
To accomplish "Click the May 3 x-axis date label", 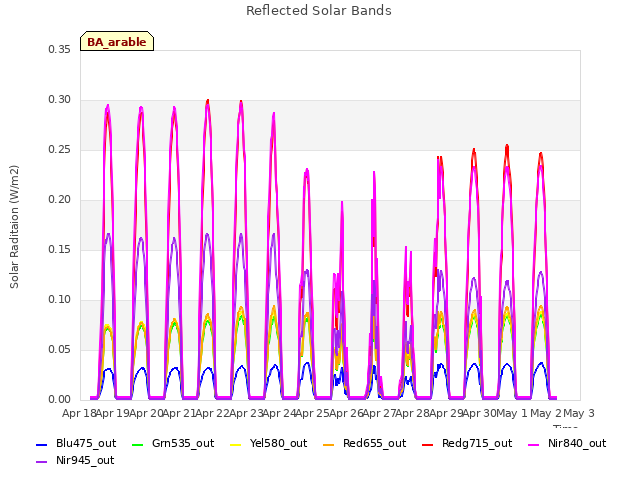I will click(x=579, y=414).
